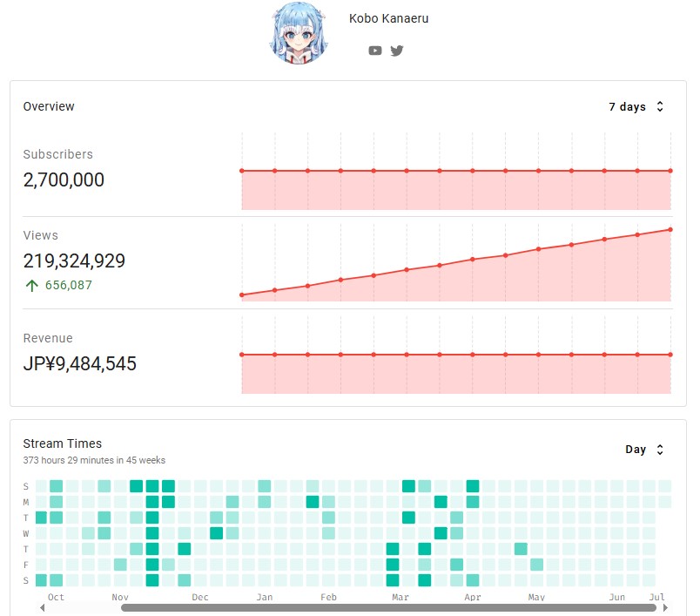The height and width of the screenshot is (616, 700).
Task: Click the views increase 656,087
Action: [68, 285]
